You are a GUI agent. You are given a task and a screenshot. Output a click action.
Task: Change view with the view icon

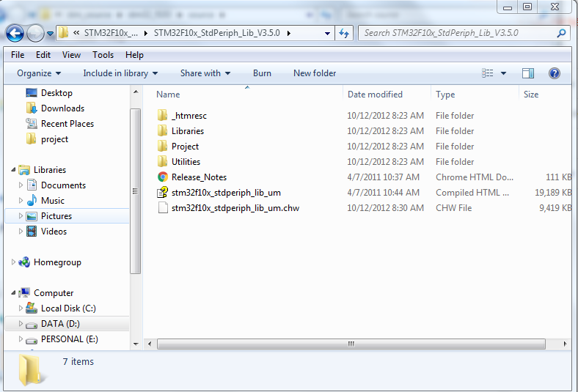487,73
